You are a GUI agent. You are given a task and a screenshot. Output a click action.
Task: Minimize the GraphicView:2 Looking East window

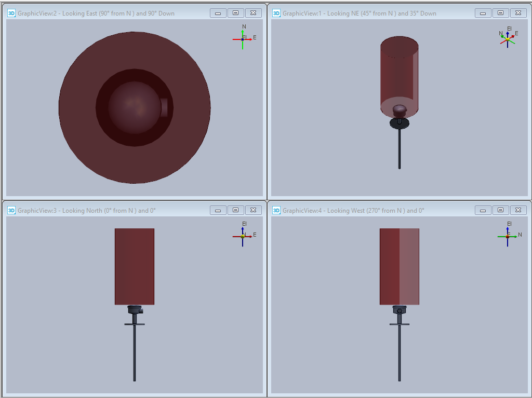(x=218, y=13)
